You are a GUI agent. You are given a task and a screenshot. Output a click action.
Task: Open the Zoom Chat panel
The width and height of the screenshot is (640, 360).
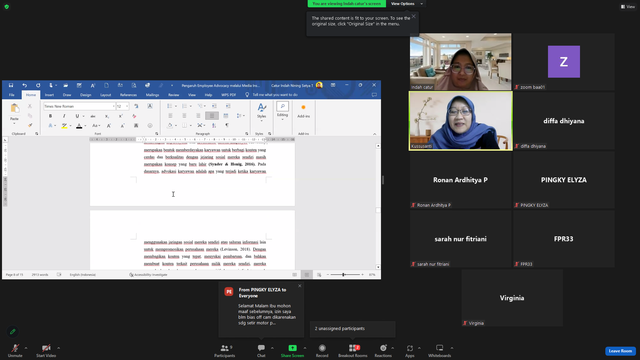point(261,351)
